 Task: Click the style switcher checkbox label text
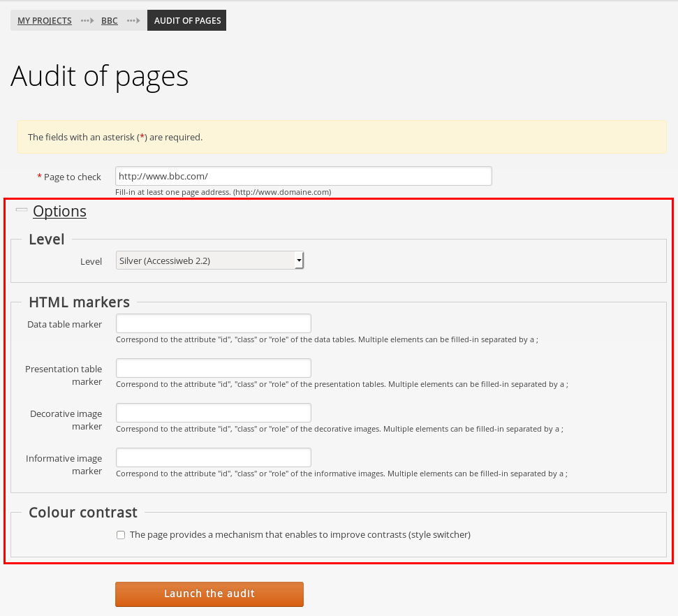tap(300, 535)
